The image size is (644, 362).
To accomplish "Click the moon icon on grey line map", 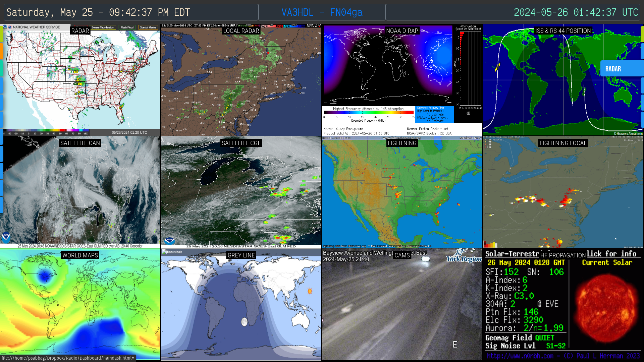I will click(x=244, y=322).
